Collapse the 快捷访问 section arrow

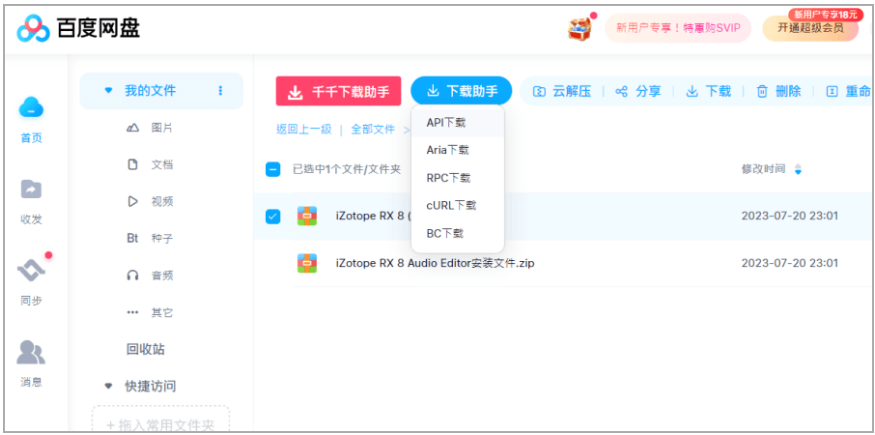tap(108, 386)
